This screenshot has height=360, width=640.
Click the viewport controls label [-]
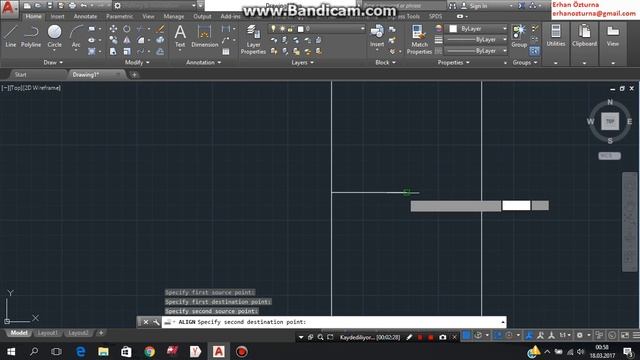click(x=4, y=88)
